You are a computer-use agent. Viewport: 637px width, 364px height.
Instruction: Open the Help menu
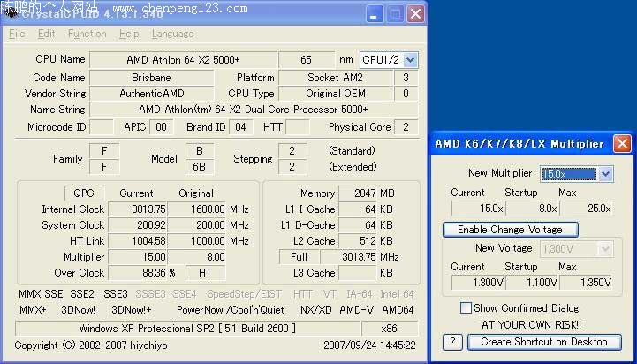(129, 34)
